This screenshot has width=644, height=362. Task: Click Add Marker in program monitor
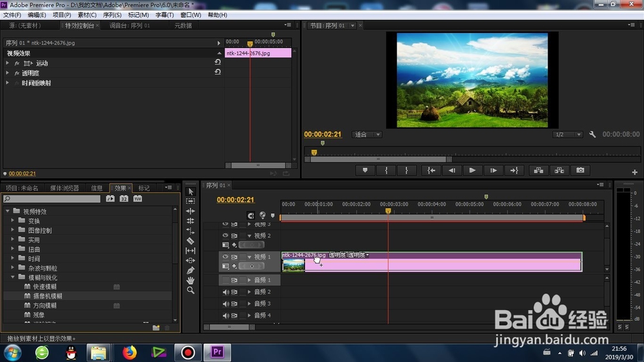(x=365, y=171)
